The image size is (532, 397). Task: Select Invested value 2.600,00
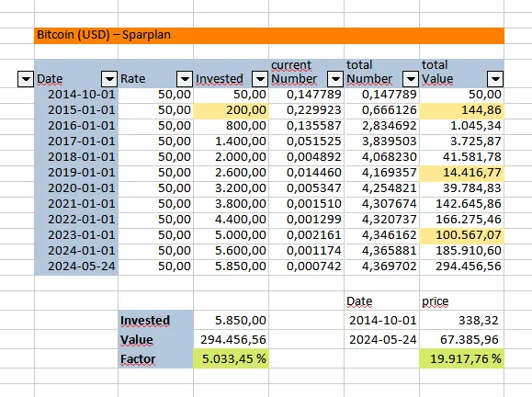[x=231, y=173]
